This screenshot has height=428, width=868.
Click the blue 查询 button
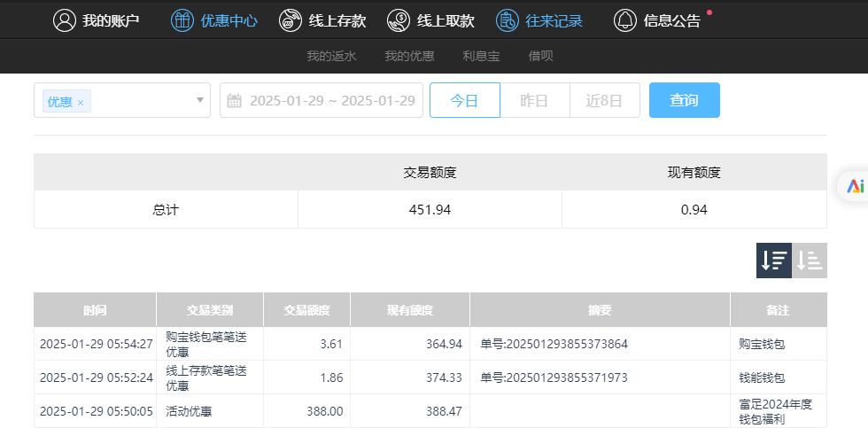(x=684, y=100)
